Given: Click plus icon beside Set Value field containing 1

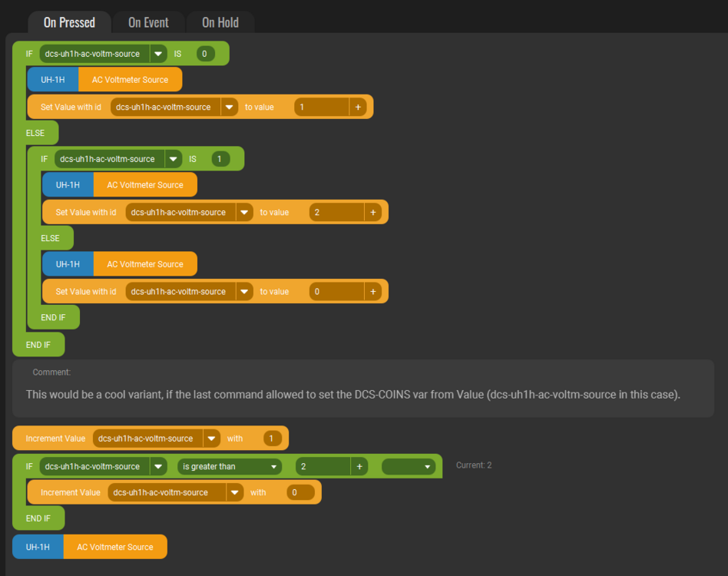Looking at the screenshot, I should coord(358,107).
